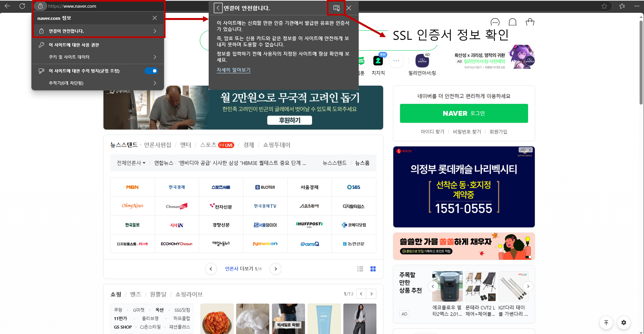Select the 쇼핑라이브 tab
This screenshot has width=644, height=334.
(189, 294)
